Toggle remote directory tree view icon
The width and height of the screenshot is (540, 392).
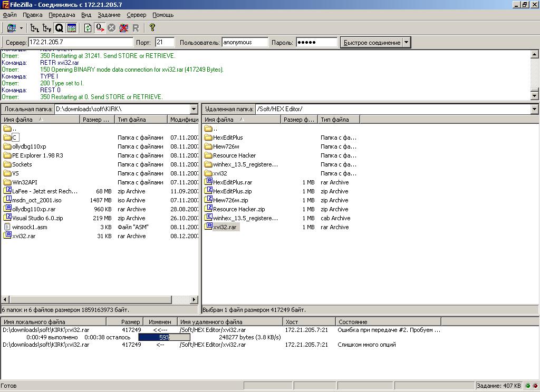pos(47,28)
